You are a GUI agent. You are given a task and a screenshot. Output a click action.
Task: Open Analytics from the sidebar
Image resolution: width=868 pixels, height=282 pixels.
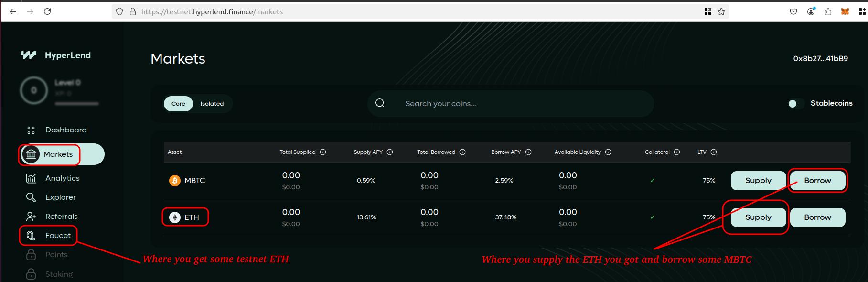[x=63, y=178]
